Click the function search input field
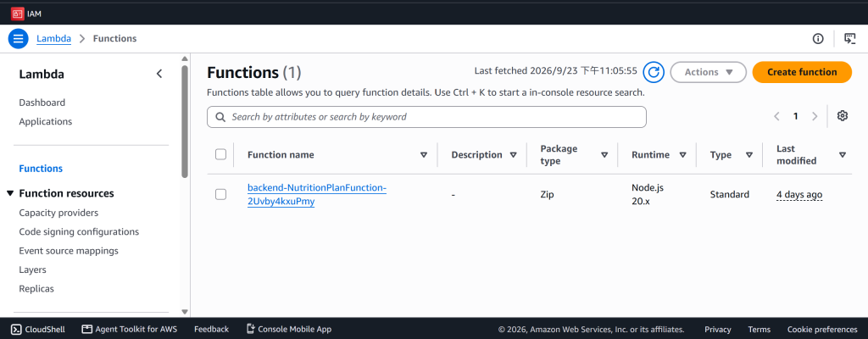Image resolution: width=868 pixels, height=339 pixels. pos(426,117)
